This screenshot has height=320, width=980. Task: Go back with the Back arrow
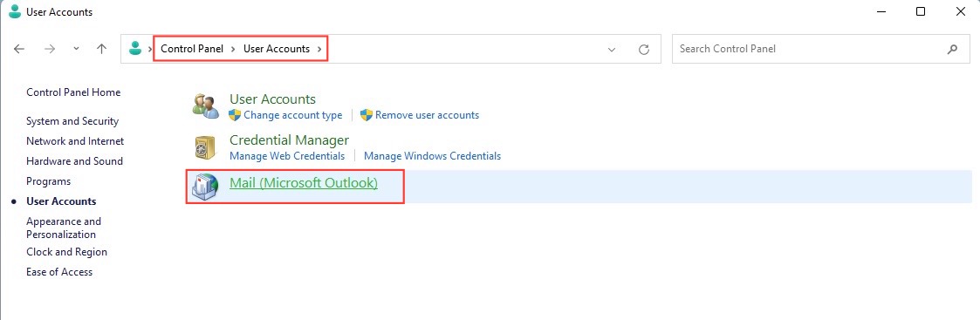click(x=19, y=49)
